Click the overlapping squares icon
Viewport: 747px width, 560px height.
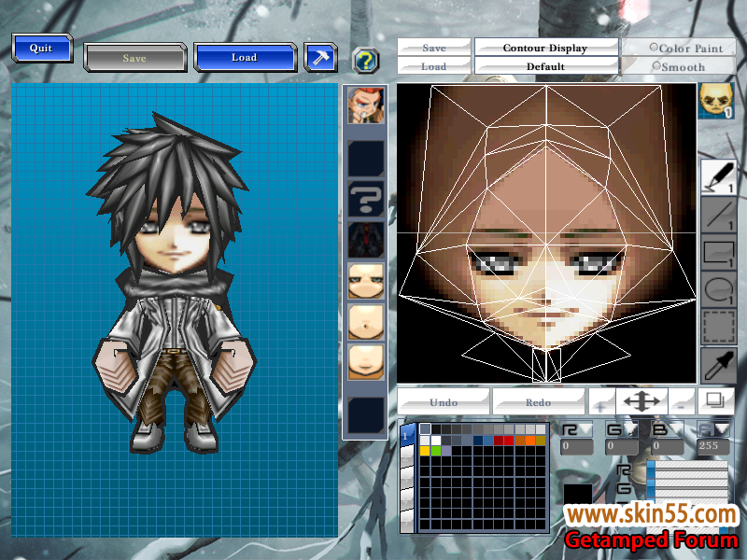pos(715,401)
